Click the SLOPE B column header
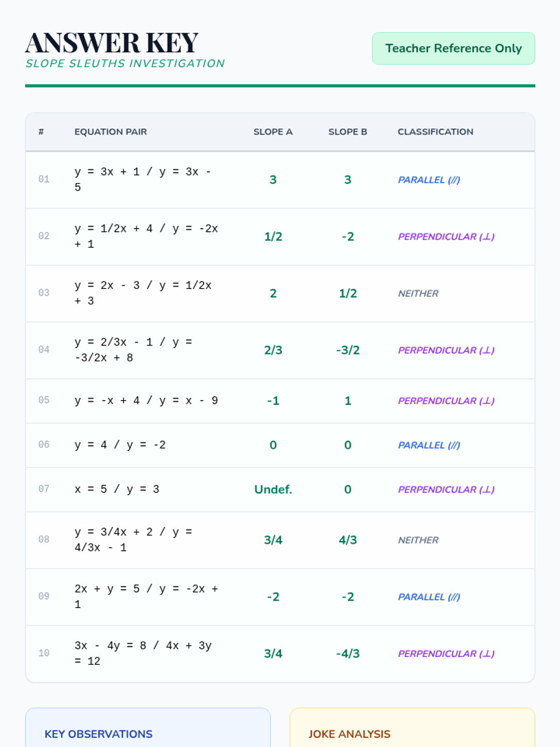The width and height of the screenshot is (560, 747). coord(348,132)
